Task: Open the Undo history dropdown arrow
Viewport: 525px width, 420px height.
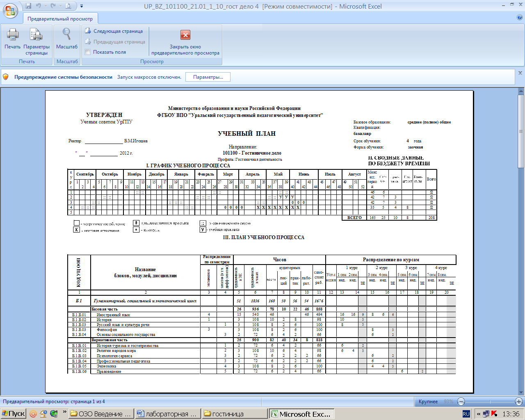Action: pos(45,6)
